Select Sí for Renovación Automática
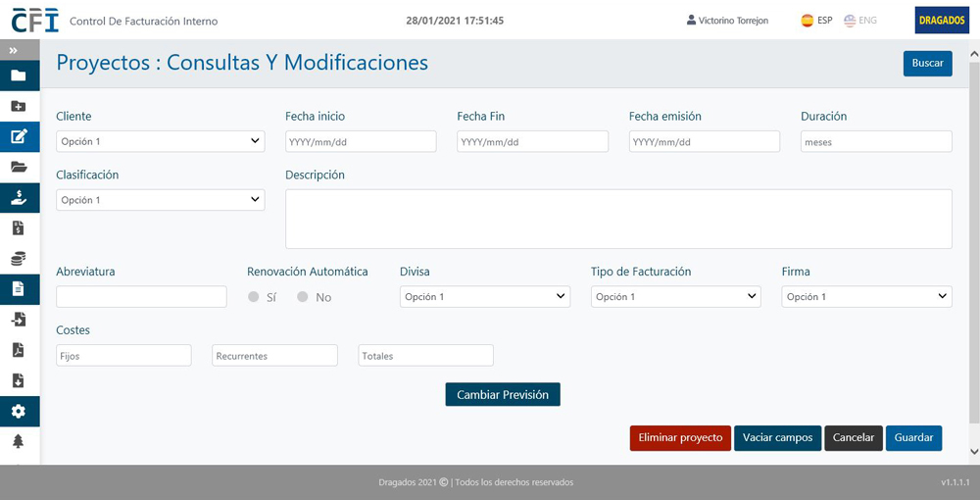Viewport: 980px width, 500px height. (x=255, y=297)
